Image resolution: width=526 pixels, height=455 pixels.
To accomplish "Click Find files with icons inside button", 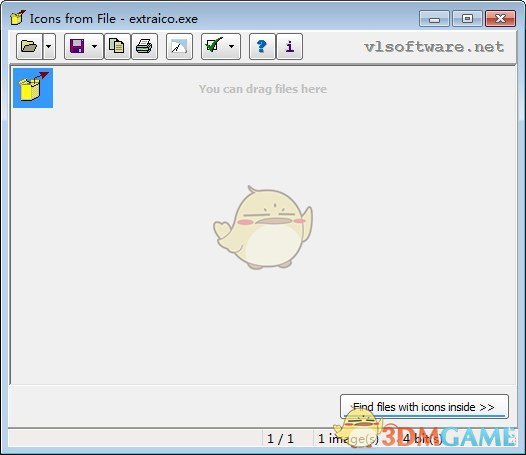I will click(424, 406).
